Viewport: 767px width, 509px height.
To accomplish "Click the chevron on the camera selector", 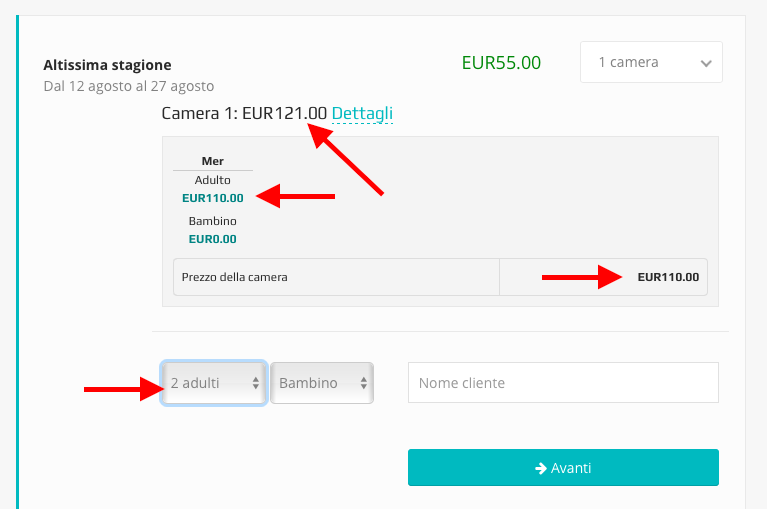I will tap(706, 63).
